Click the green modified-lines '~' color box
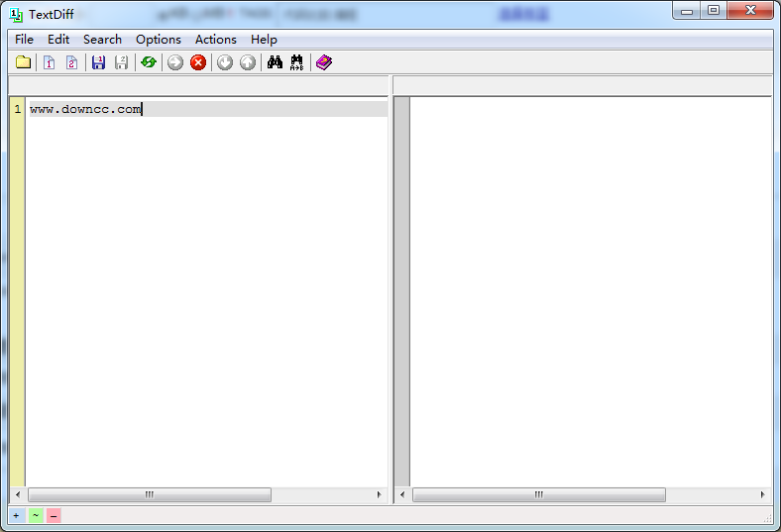The image size is (781, 532). 36,515
